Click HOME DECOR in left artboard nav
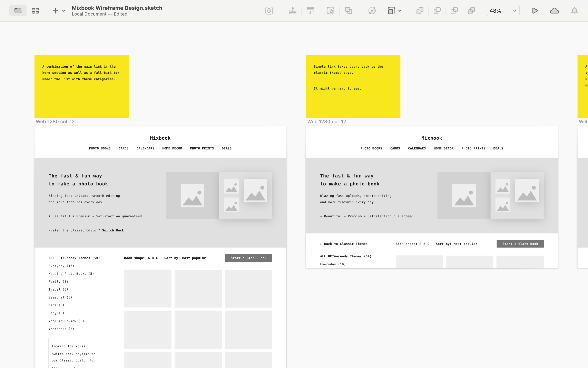Viewport: 588px width, 368px height. (172, 148)
